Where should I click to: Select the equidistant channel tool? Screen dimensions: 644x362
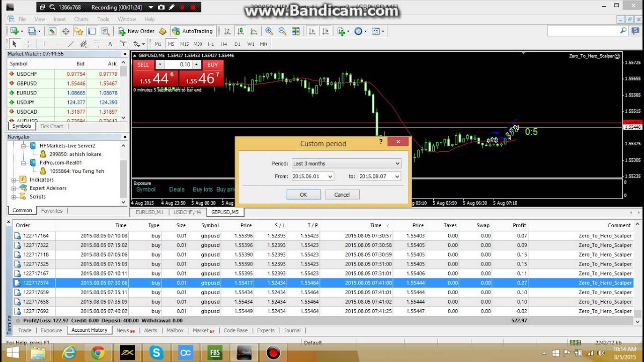click(84, 44)
